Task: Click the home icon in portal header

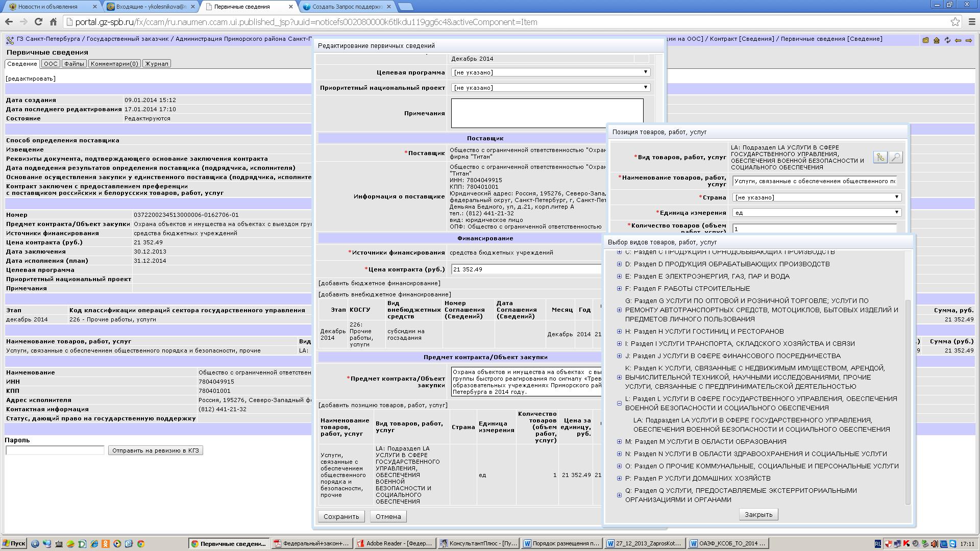Action: tap(937, 40)
